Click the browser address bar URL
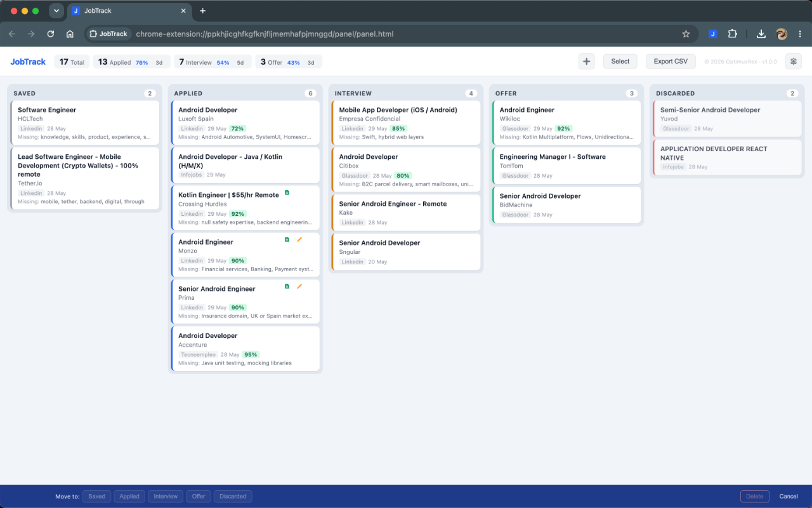This screenshot has width=812, height=508. tap(265, 34)
